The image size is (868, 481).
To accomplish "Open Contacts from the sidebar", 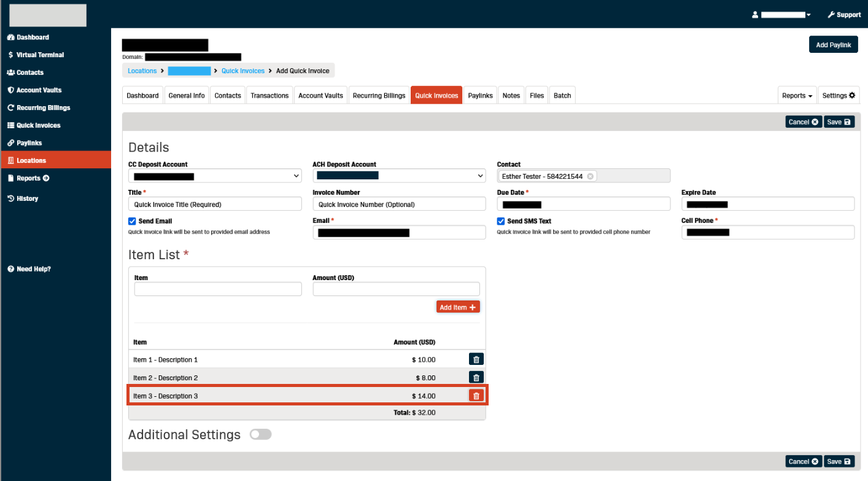I will [25, 72].
